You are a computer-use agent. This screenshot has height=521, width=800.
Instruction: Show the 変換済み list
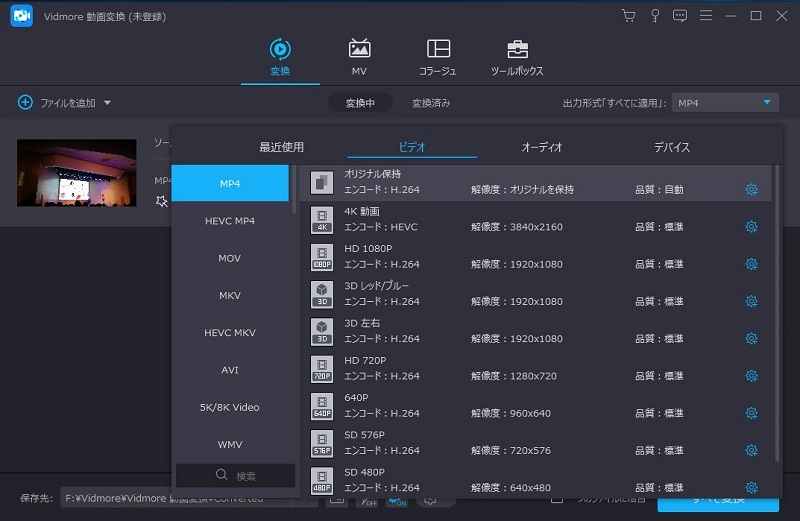pos(431,103)
